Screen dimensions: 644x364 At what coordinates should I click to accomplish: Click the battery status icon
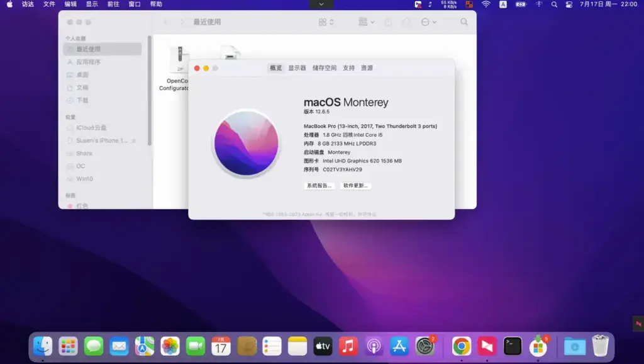click(x=521, y=4)
